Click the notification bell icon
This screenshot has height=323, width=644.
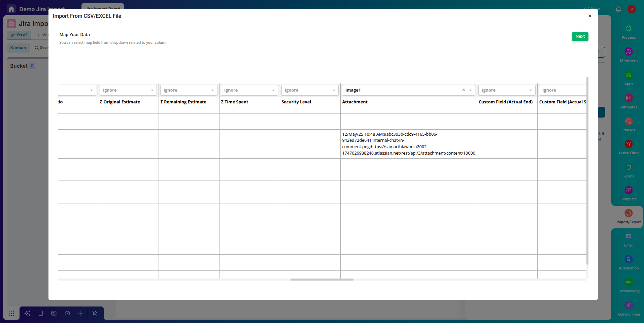618,9
